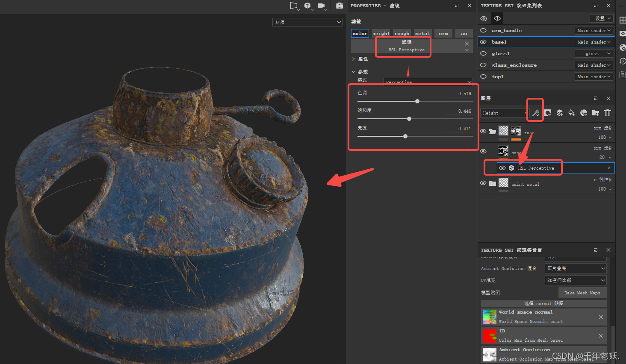
Task: Open the 材质 viewport mode dropdown
Action: [307, 22]
